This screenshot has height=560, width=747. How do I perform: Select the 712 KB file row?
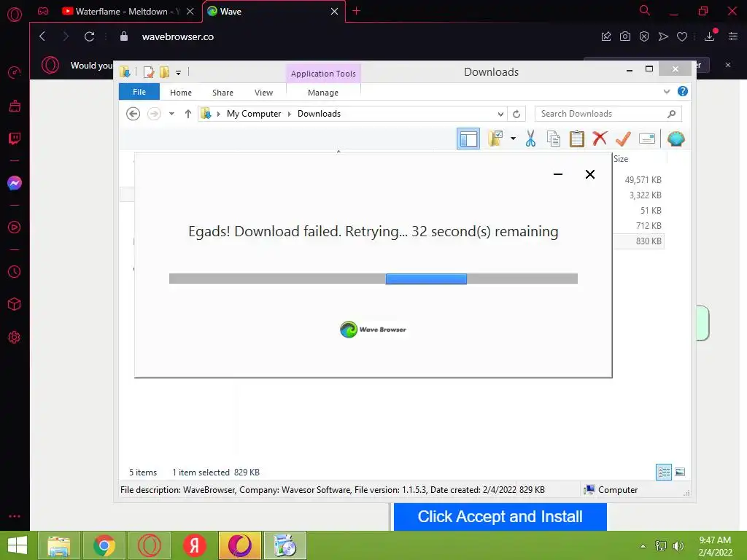point(638,226)
